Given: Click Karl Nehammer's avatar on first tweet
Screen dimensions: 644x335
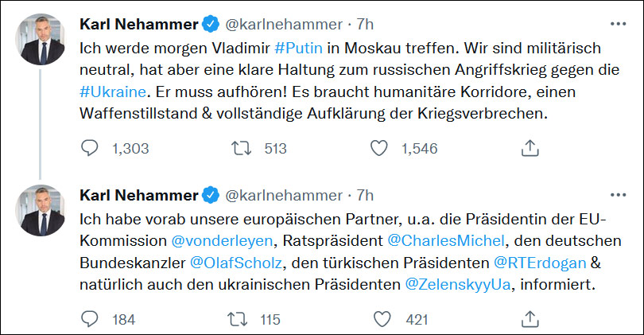Looking at the screenshot, I should click(x=42, y=39).
